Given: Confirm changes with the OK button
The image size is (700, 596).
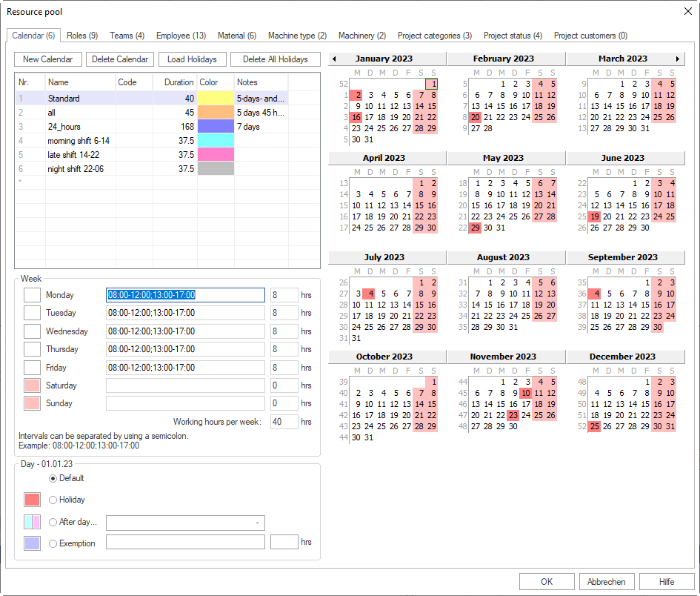Looking at the screenshot, I should pyautogui.click(x=547, y=581).
